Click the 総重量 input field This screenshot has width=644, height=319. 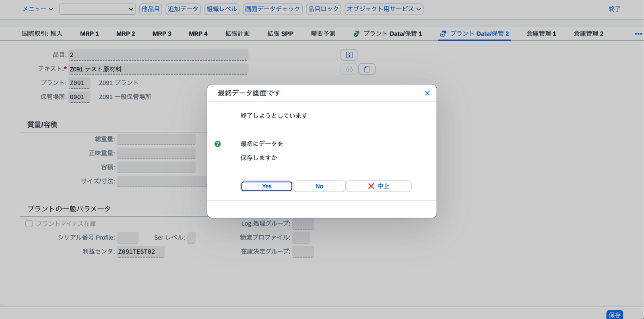tap(156, 139)
